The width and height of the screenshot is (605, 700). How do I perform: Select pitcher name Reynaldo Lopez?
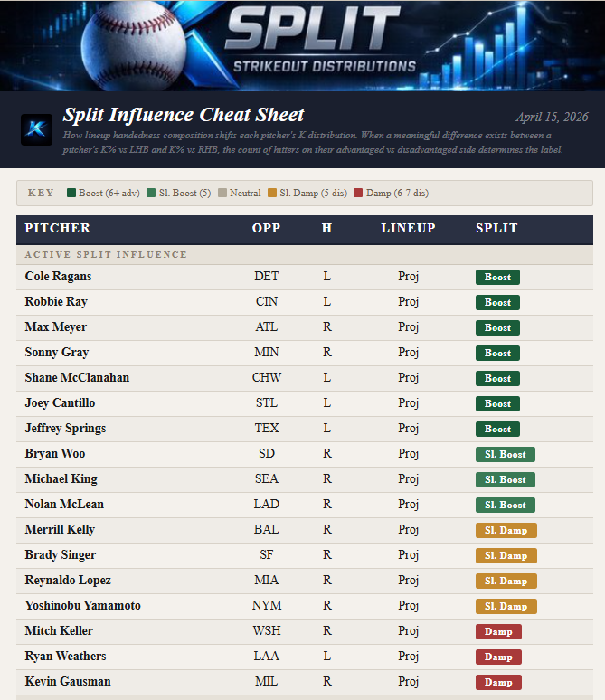[x=68, y=581]
